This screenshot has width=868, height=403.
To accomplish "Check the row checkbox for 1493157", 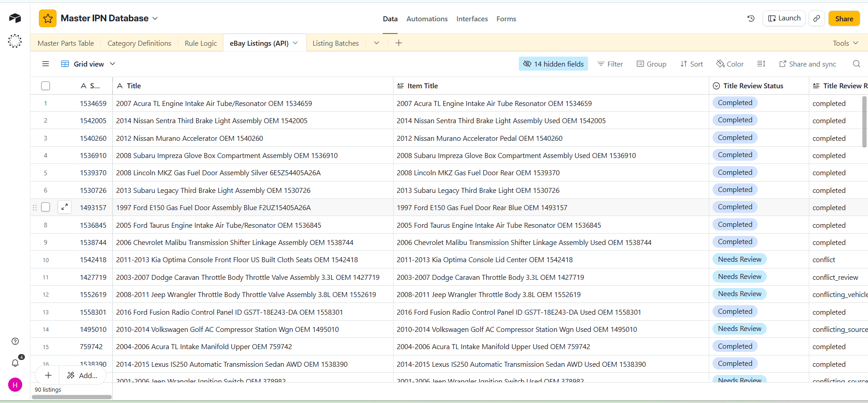I will pyautogui.click(x=46, y=207).
